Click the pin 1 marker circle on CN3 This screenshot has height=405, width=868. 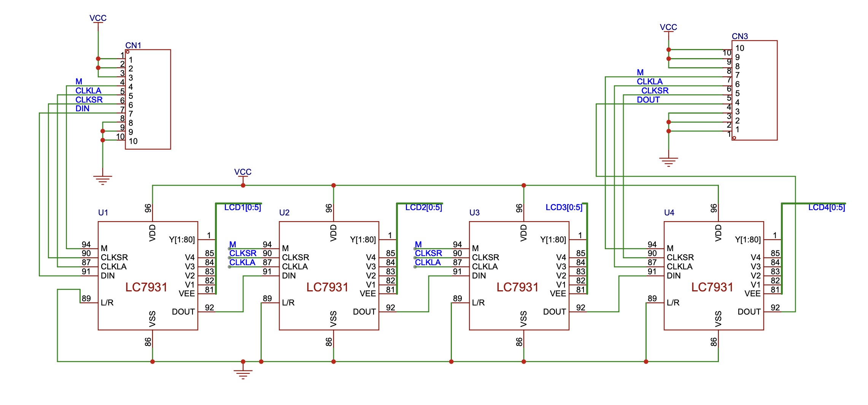734,138
